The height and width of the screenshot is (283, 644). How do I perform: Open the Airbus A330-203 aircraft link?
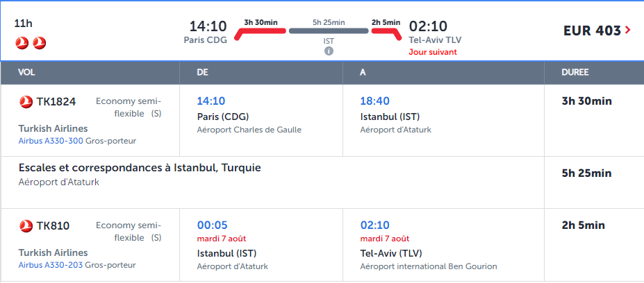(x=51, y=265)
